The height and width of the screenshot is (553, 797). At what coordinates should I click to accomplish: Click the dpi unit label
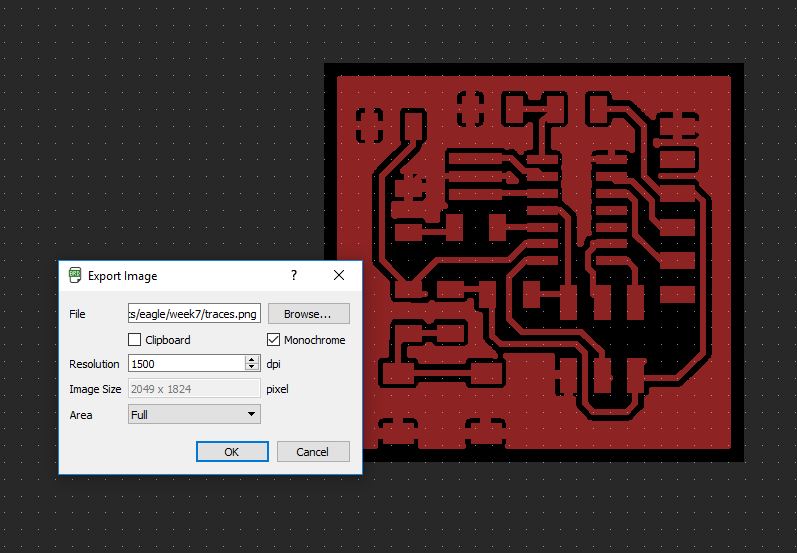(273, 364)
